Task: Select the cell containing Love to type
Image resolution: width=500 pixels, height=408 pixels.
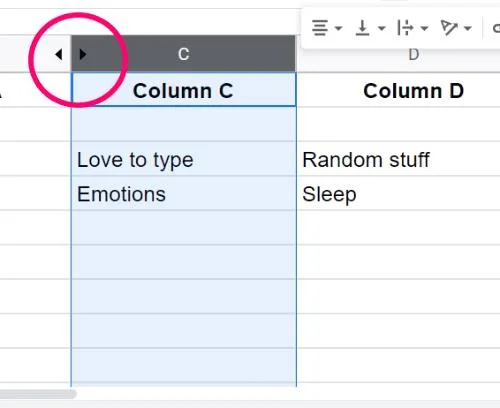Action: pyautogui.click(x=183, y=159)
